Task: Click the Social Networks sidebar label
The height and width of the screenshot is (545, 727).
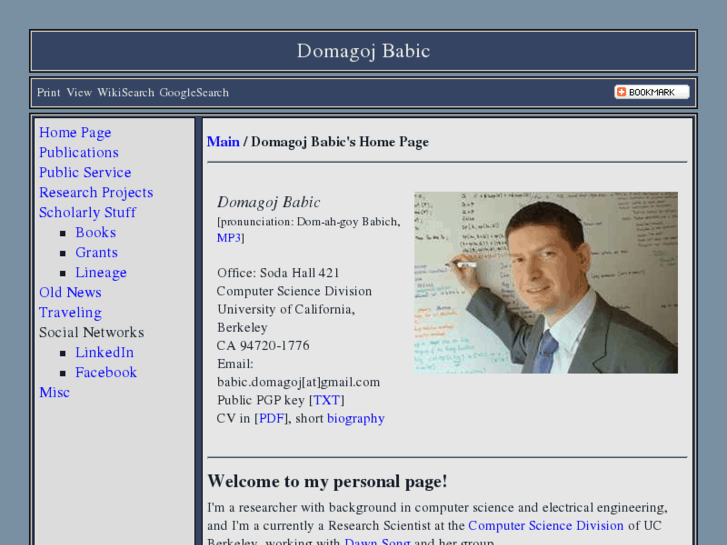Action: click(x=91, y=333)
